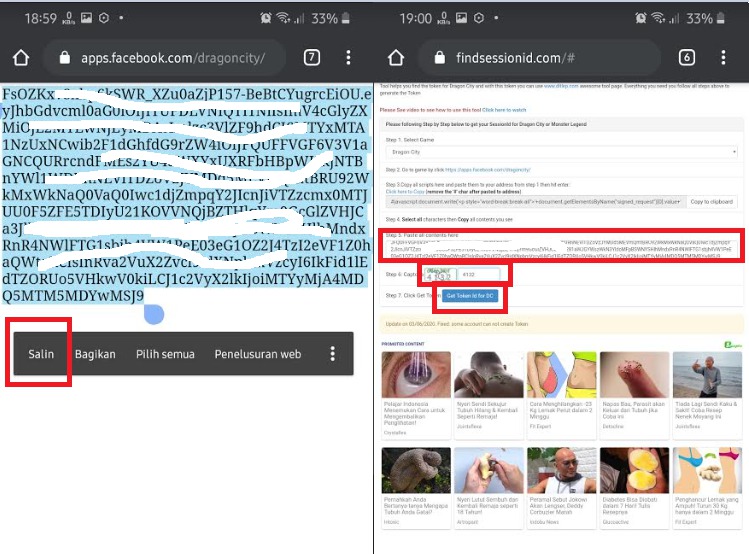Open the three-dot menu in the left browser
This screenshot has width=749, height=554.
[348, 58]
